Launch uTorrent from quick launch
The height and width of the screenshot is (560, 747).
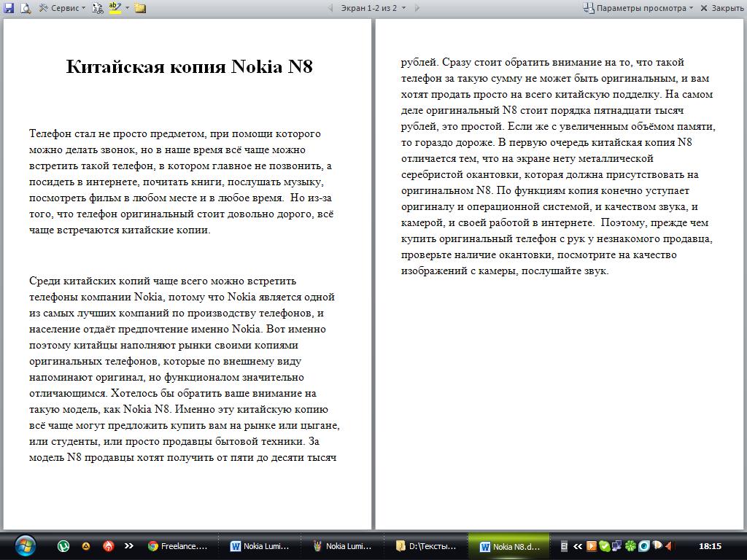[63, 546]
